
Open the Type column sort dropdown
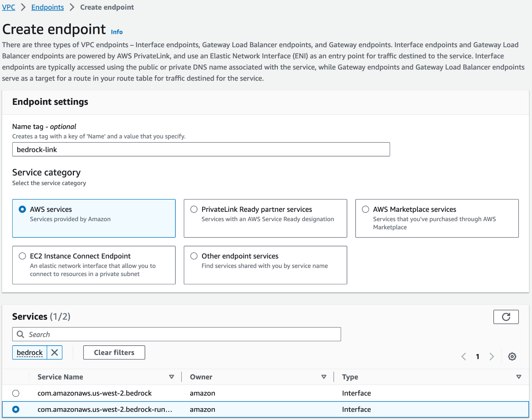(x=519, y=377)
